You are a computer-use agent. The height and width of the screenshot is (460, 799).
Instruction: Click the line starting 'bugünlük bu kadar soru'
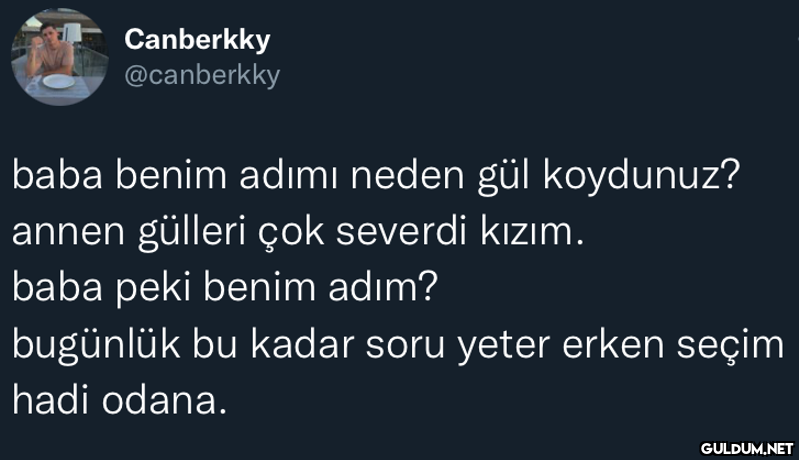[x=398, y=345]
